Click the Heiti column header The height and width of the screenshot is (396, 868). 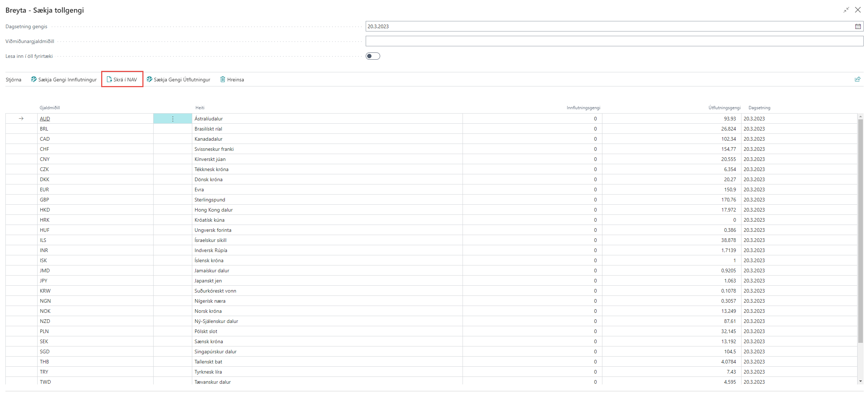pyautogui.click(x=200, y=108)
